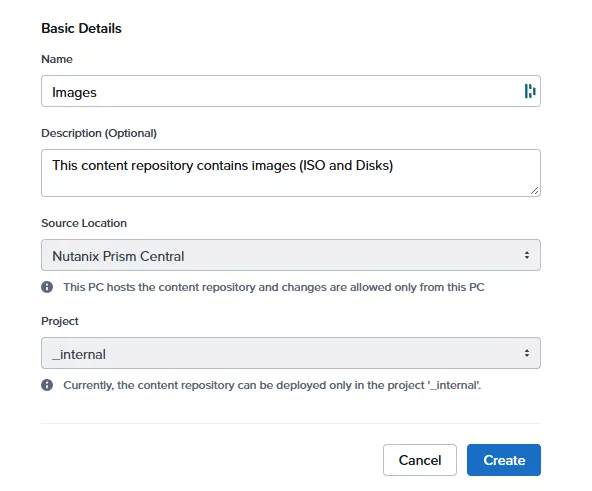This screenshot has height=491, width=592.
Task: Open the Project dropdown showing _internal
Action: [291, 353]
